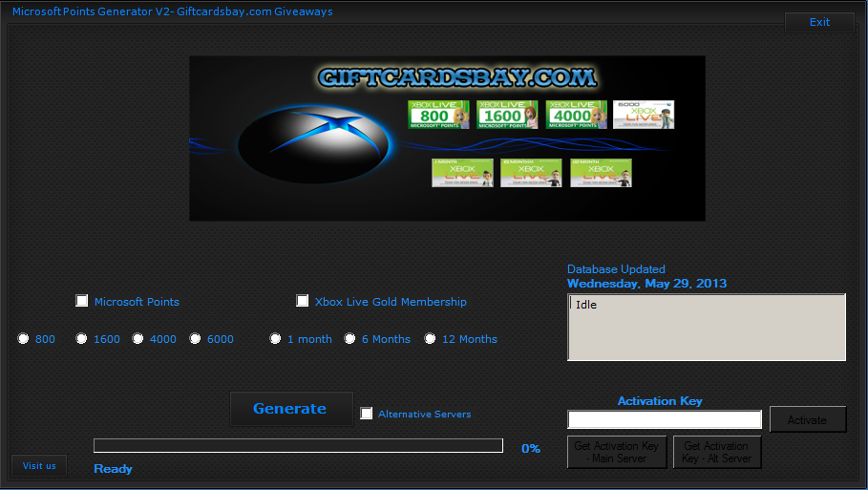
Task: Click the 1 month Xbox Live card
Action: [462, 173]
